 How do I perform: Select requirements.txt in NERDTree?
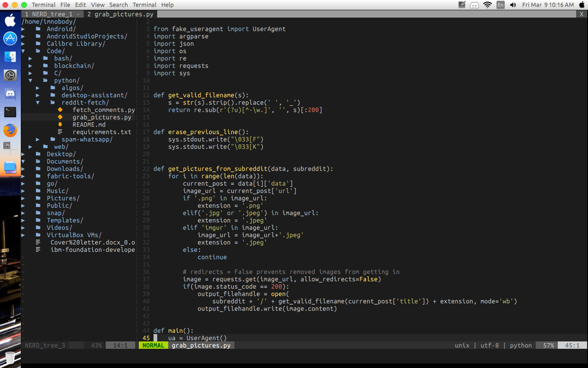(x=102, y=132)
